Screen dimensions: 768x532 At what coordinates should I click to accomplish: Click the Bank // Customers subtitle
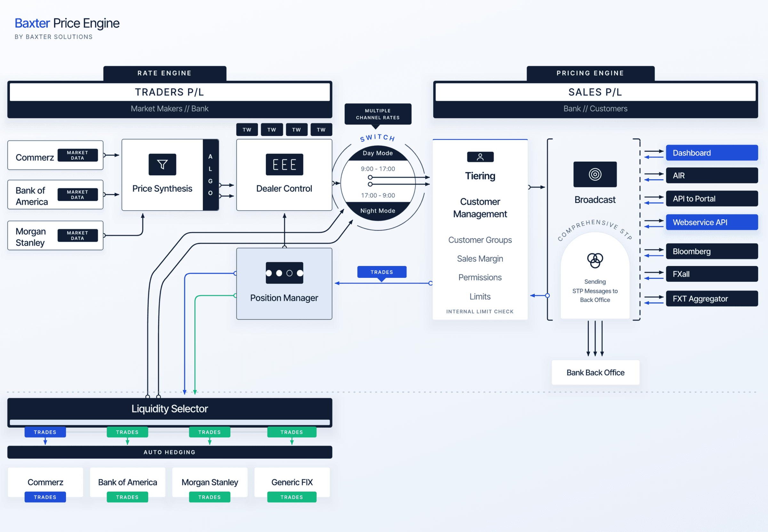[596, 109]
